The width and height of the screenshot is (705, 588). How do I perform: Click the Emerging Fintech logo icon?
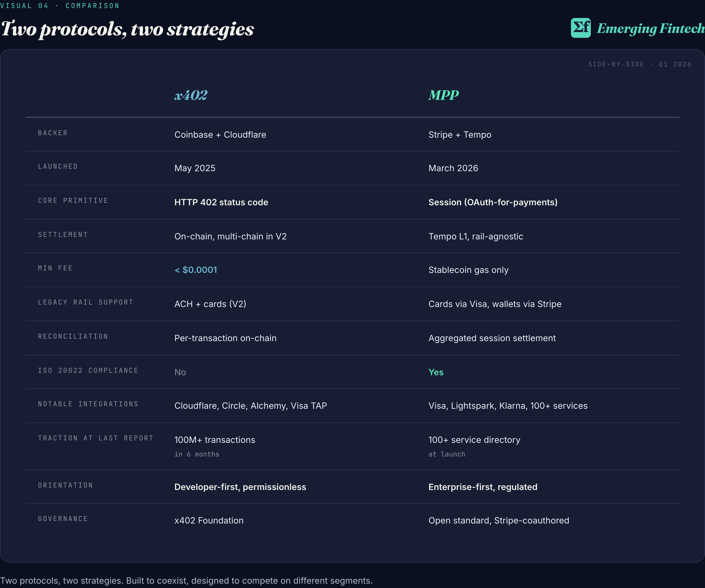580,28
